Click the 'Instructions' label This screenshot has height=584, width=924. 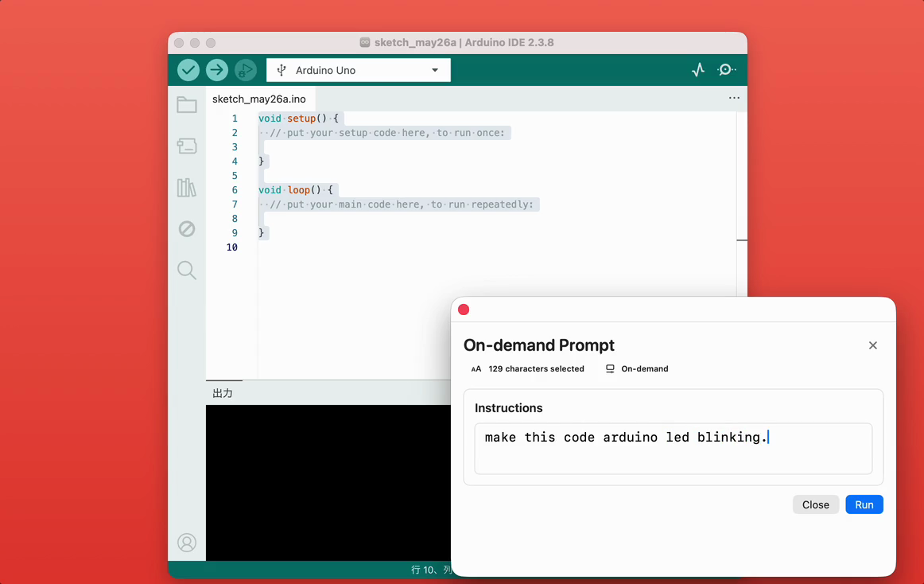[x=509, y=408]
